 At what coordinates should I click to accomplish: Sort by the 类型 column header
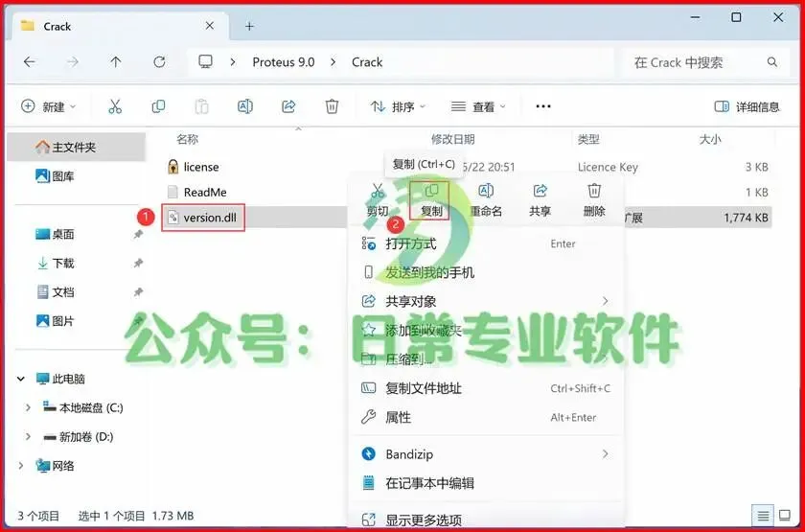(x=588, y=139)
